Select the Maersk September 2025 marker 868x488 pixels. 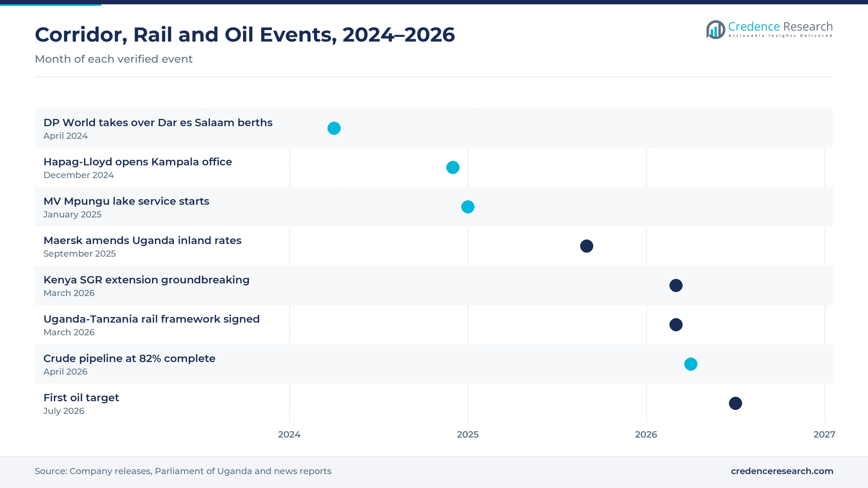[x=587, y=246]
